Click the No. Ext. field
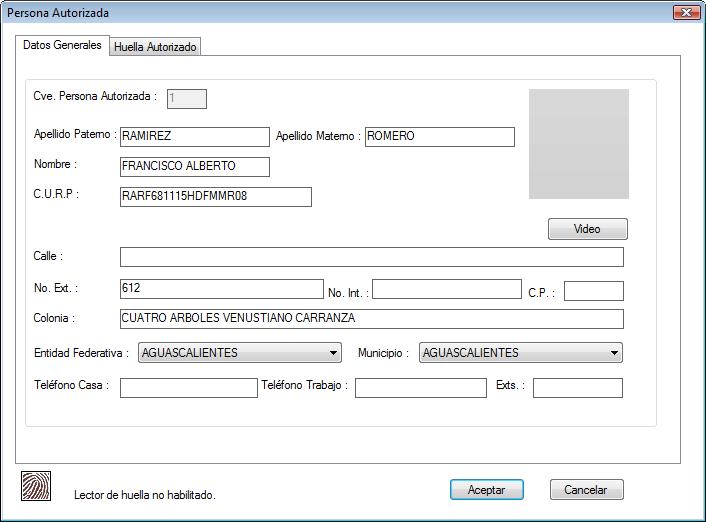 (x=221, y=289)
